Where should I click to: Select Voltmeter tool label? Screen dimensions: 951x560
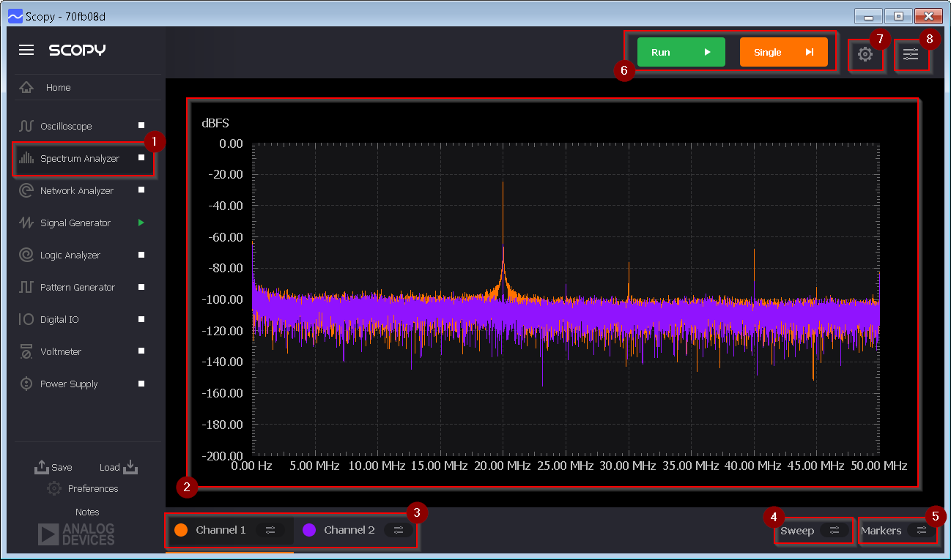(x=61, y=352)
